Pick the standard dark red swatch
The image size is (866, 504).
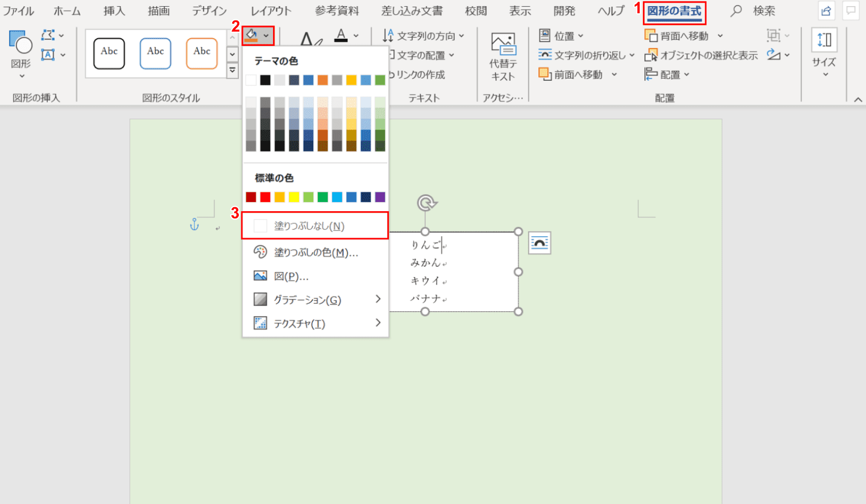[x=251, y=197]
